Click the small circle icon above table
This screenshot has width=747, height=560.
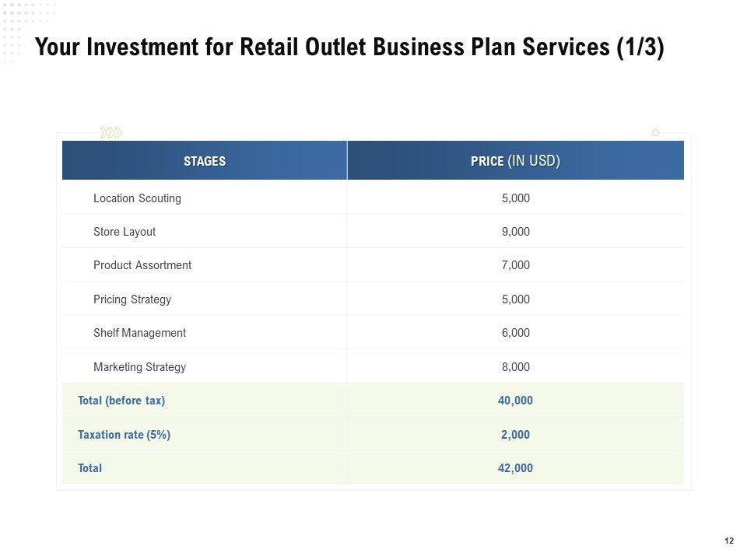click(655, 133)
